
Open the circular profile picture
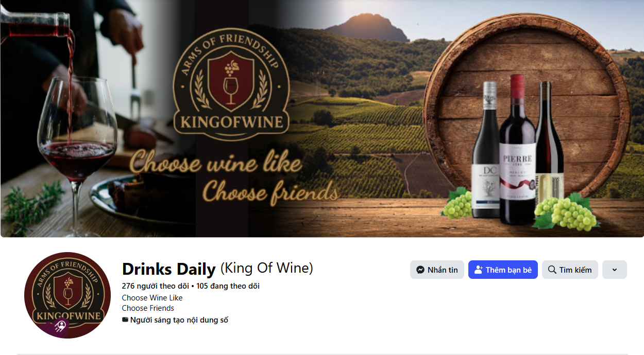point(67,295)
